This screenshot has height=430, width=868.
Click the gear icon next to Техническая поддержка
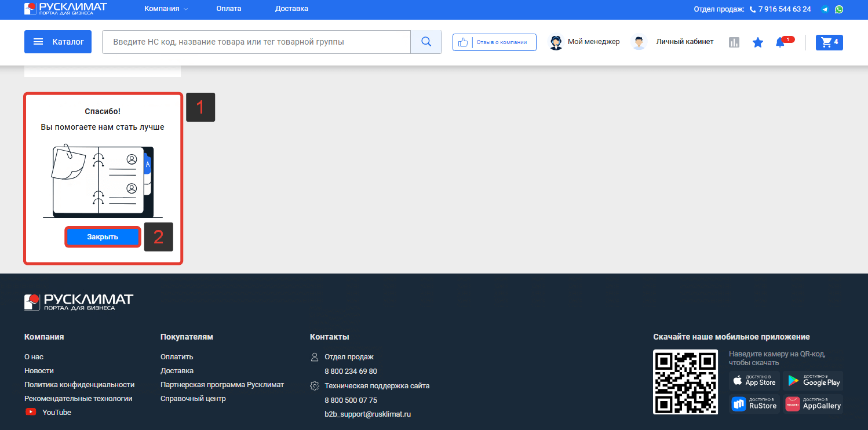tap(315, 386)
